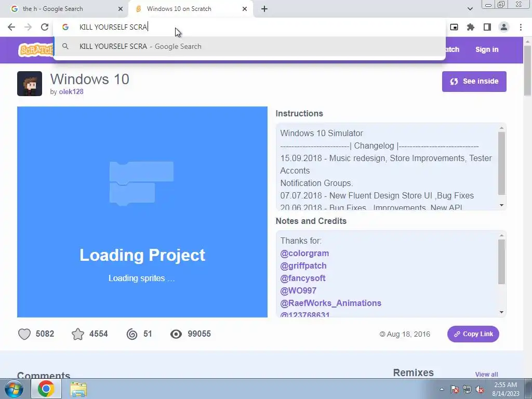Viewport: 532px width, 399px height.
Task: Show hidden tray icons arrow
Action: tap(442, 390)
